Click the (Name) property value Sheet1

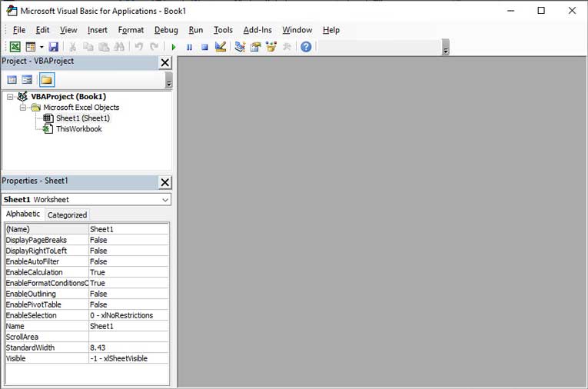(x=128, y=229)
